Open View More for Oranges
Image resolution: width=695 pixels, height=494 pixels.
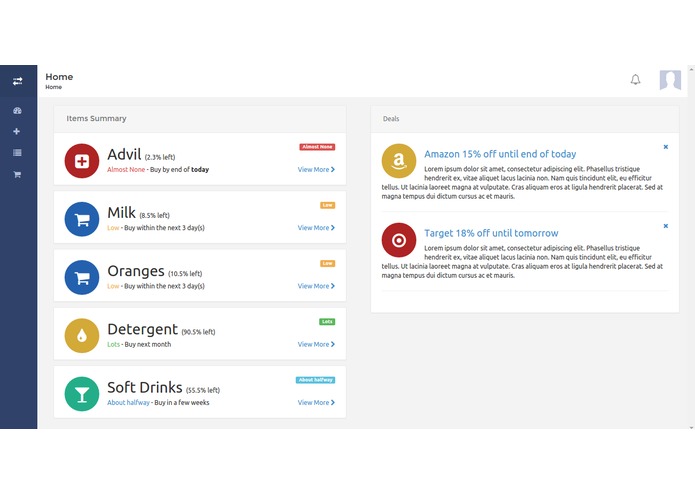coord(316,286)
